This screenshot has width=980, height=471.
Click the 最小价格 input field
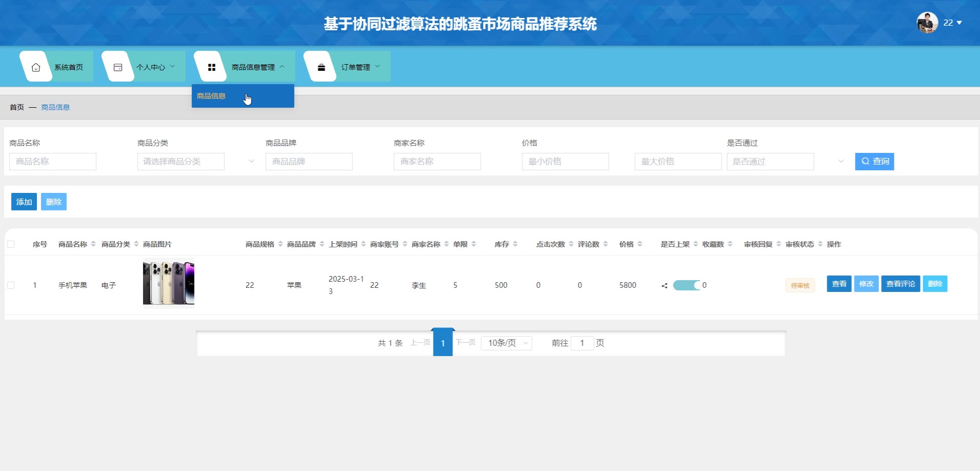tap(565, 162)
